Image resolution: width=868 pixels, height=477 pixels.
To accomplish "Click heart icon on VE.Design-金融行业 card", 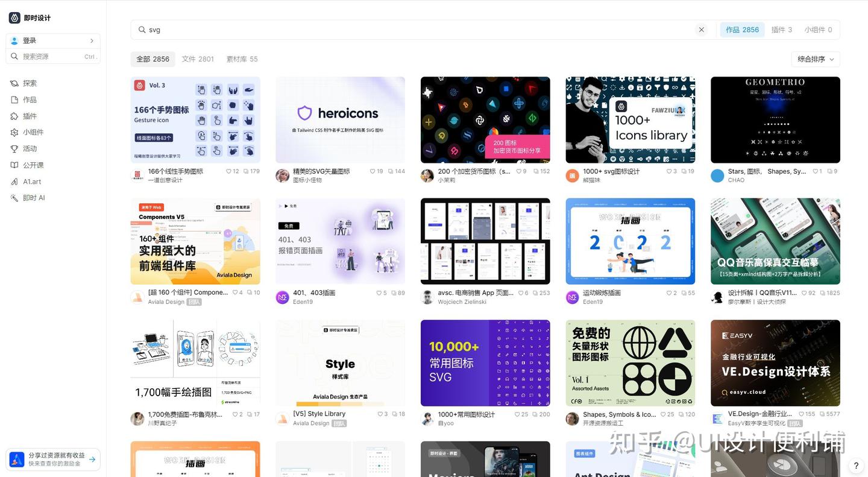I will click(x=801, y=414).
